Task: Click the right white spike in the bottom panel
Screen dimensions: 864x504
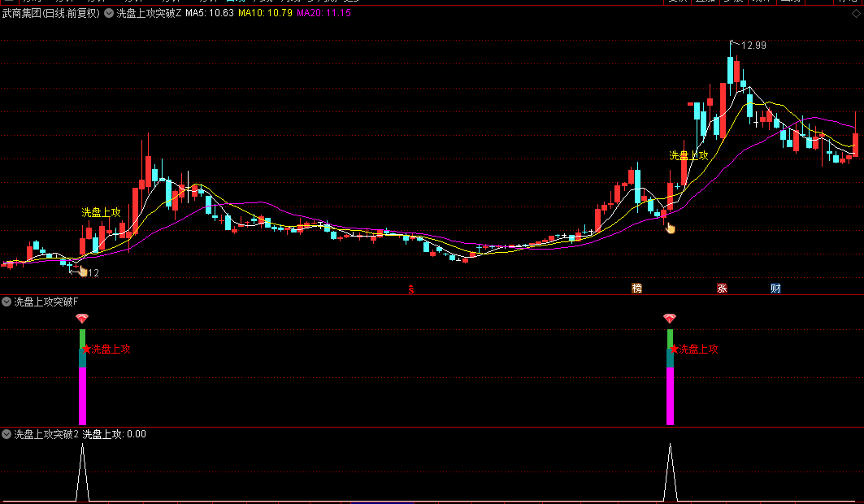Action: coord(670,472)
